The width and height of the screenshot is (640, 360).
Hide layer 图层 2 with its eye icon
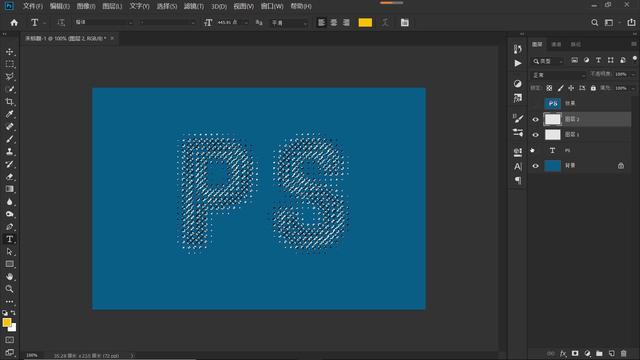(535, 120)
